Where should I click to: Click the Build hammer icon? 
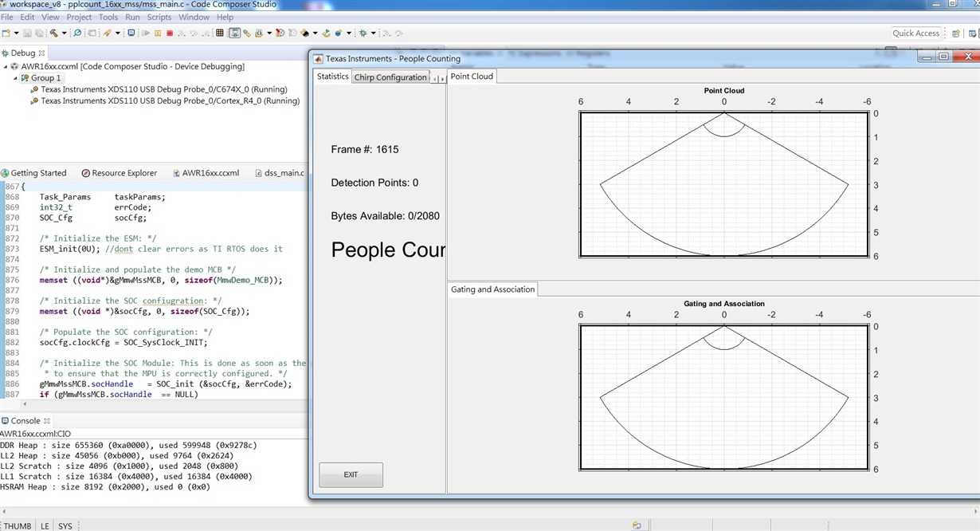pos(53,33)
